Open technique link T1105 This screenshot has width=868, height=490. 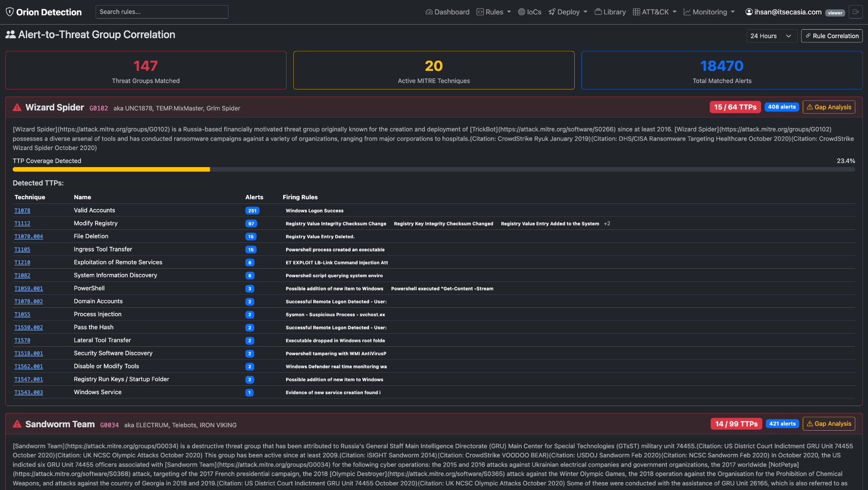click(x=22, y=250)
